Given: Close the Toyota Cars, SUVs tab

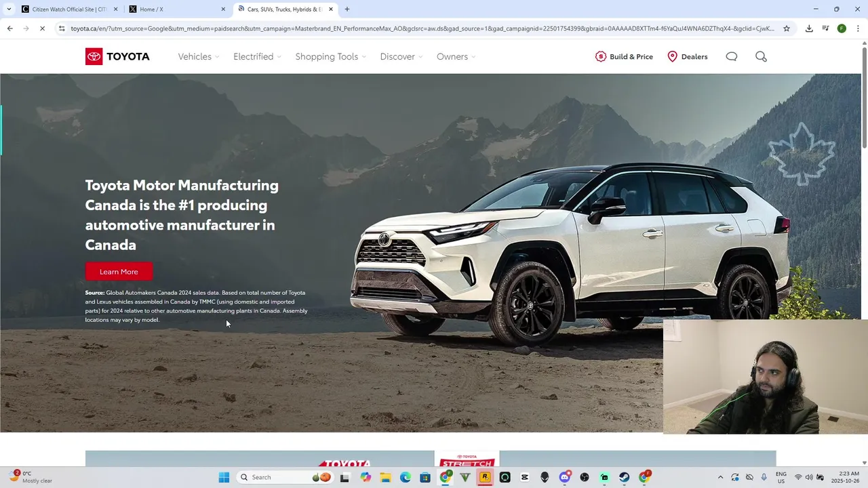Looking at the screenshot, I should 331,9.
